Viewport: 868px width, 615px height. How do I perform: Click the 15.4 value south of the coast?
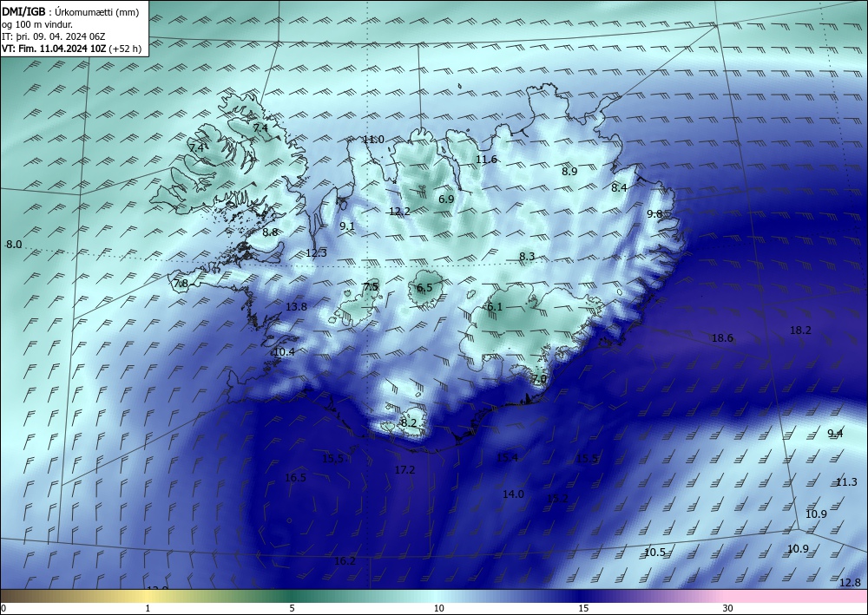[x=507, y=457]
